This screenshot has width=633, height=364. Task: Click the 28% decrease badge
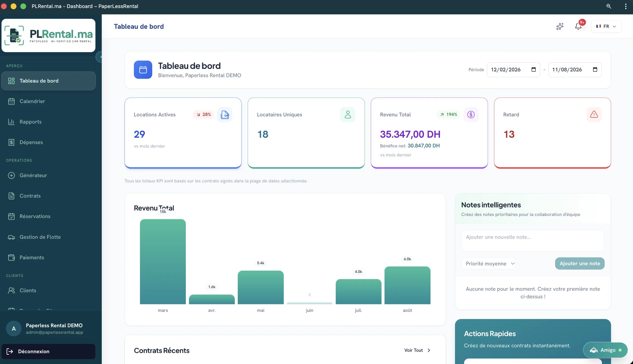[x=204, y=114]
